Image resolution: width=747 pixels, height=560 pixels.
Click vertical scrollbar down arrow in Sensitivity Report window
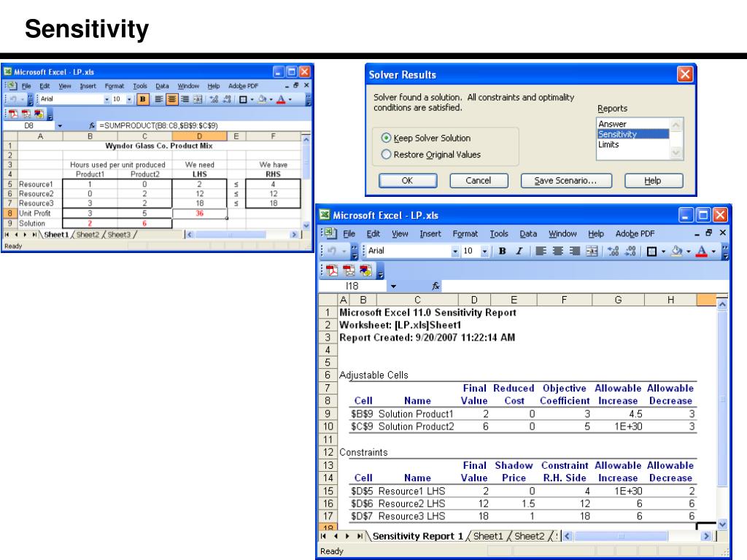(722, 525)
